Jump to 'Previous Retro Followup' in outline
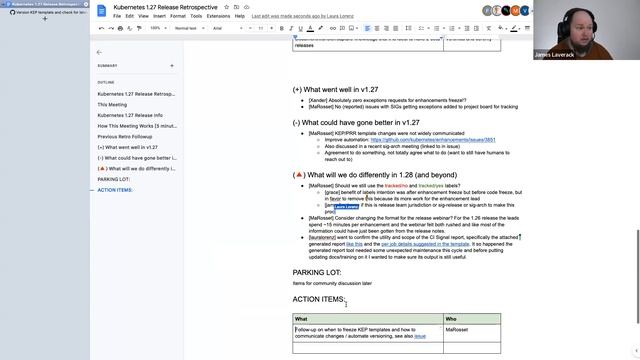 [x=124, y=136]
